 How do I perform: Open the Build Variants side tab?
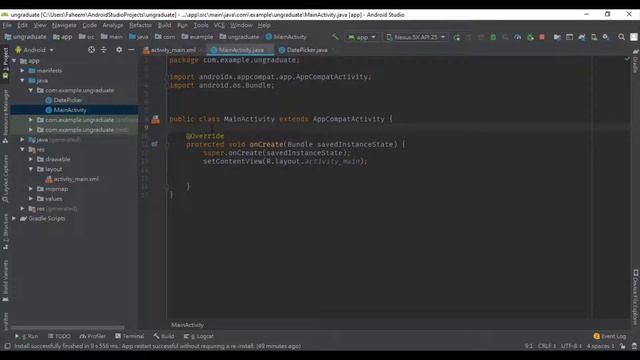pyautogui.click(x=5, y=281)
